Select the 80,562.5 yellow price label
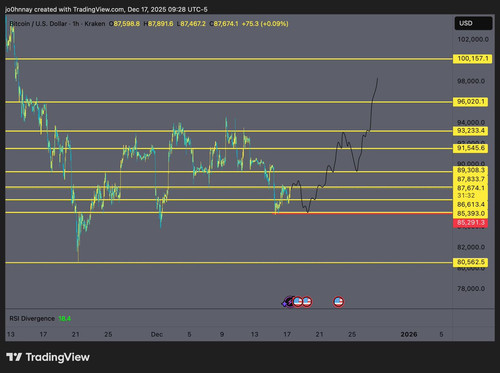The height and width of the screenshot is (373, 500). 471,262
